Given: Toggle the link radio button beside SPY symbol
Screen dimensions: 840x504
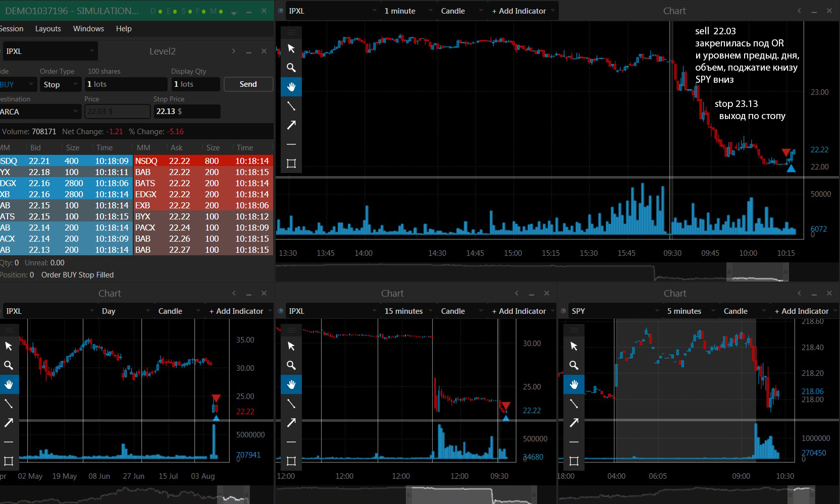Looking at the screenshot, I should click(x=563, y=311).
